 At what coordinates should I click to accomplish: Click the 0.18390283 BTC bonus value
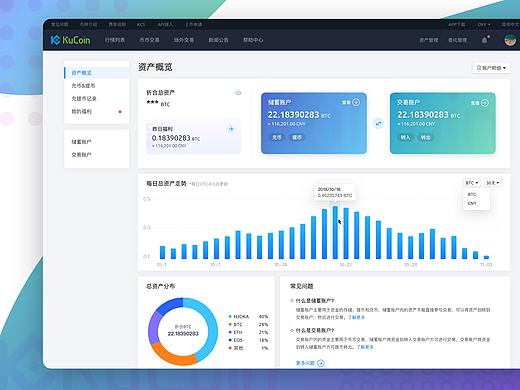click(176, 138)
